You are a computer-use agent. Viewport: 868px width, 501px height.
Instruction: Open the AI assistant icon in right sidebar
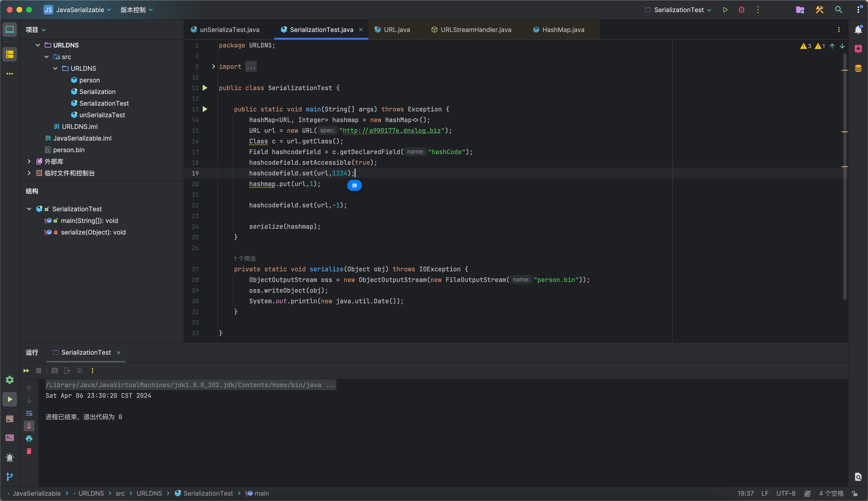858,49
